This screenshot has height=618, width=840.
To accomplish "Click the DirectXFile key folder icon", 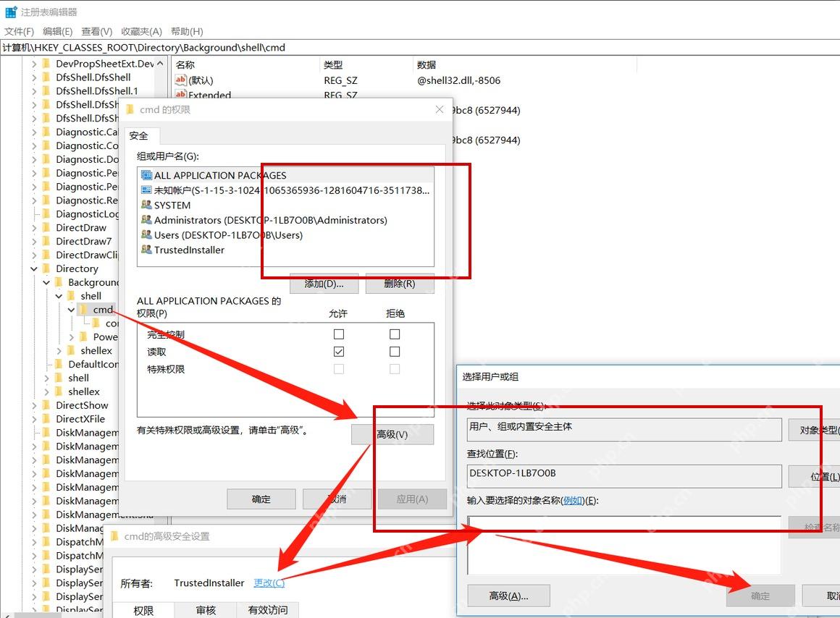I will 46,419.
